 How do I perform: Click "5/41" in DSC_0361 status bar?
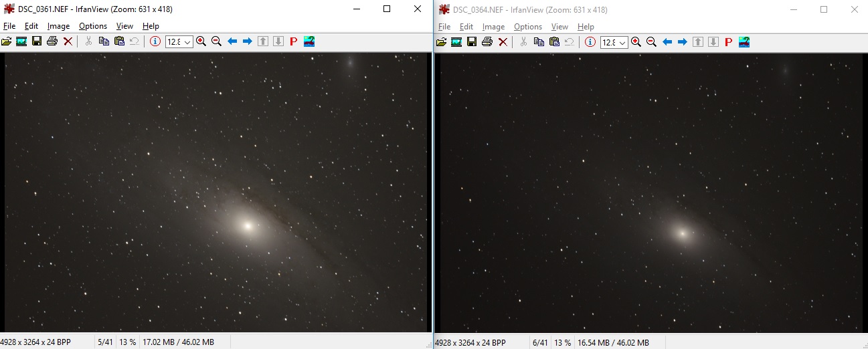pyautogui.click(x=104, y=342)
